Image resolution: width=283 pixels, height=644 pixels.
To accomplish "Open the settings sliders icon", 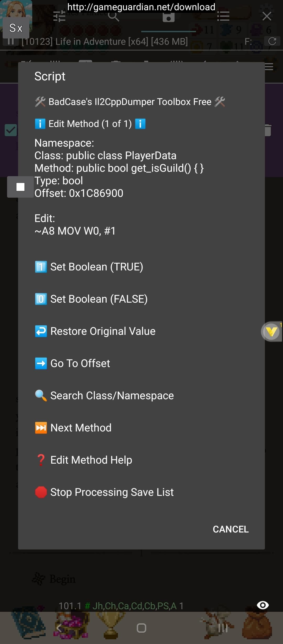I will (59, 16).
